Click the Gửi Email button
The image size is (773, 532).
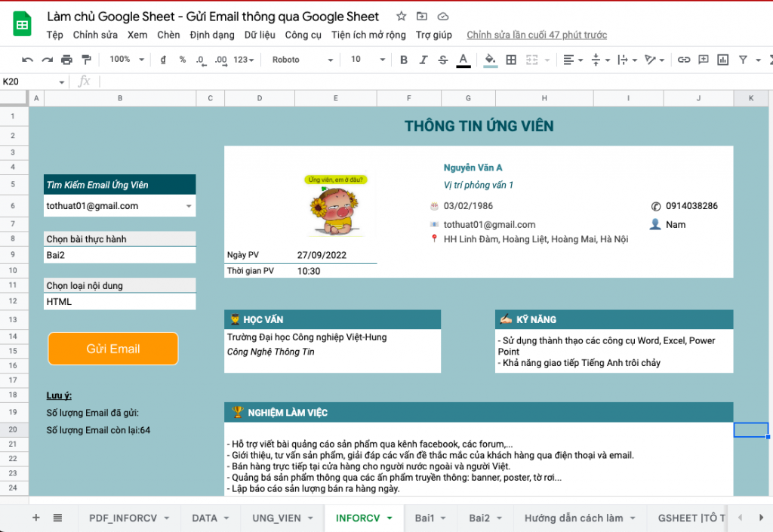pyautogui.click(x=113, y=349)
